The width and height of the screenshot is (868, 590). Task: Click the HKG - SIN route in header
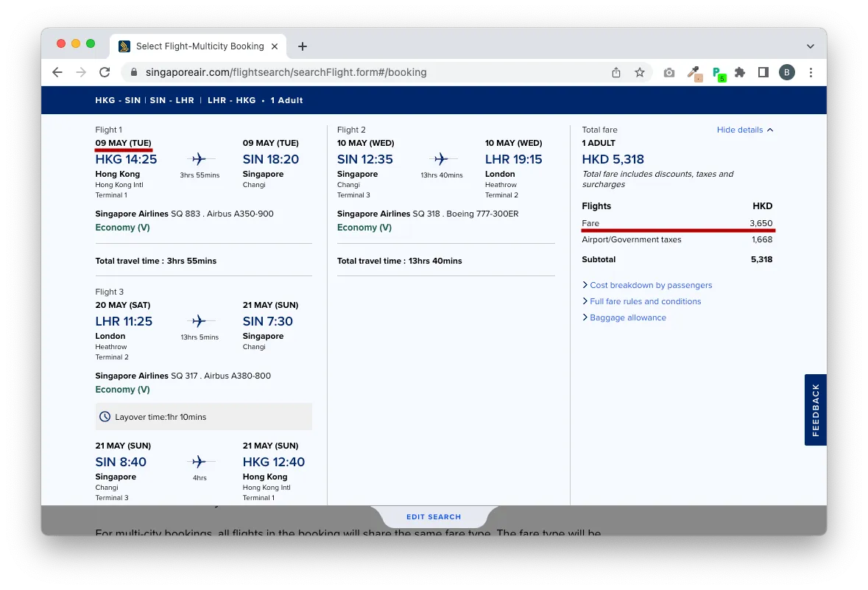pos(118,100)
